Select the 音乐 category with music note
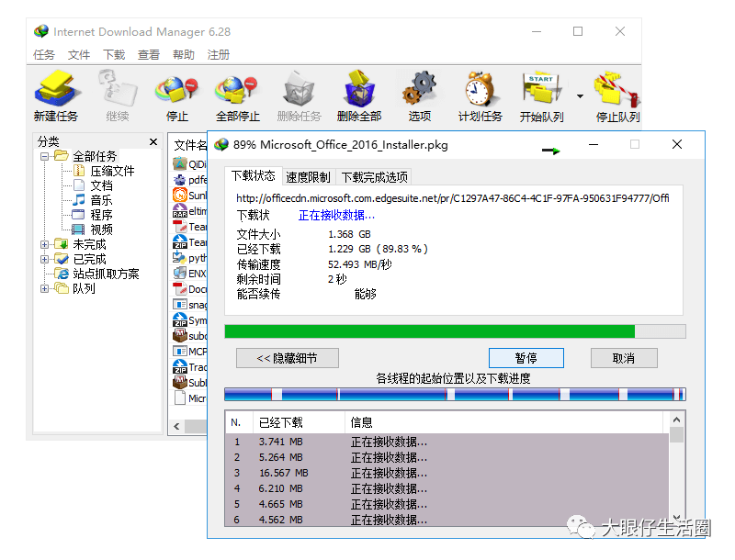This screenshot has width=735, height=560. click(101, 200)
